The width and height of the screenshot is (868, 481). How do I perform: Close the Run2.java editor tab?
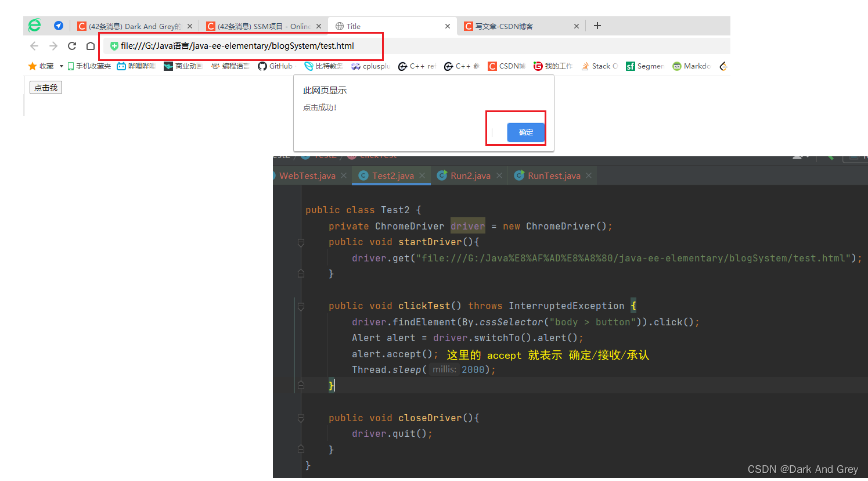pyautogui.click(x=499, y=175)
